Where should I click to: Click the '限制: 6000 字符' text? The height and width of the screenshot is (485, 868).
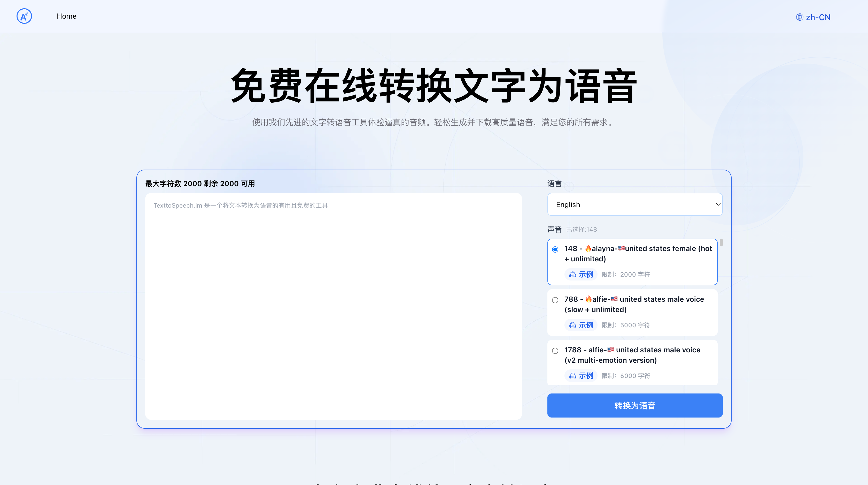(x=626, y=375)
